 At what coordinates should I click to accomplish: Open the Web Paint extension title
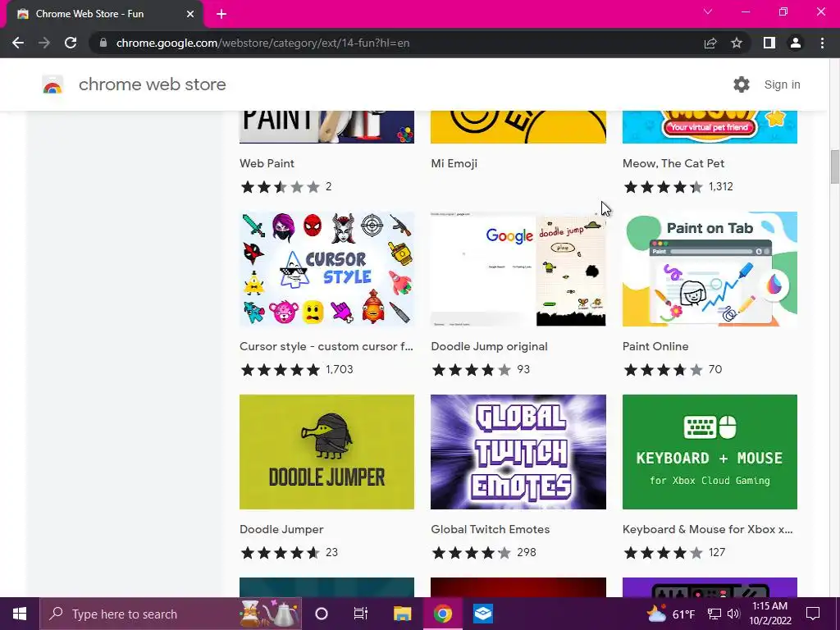pos(267,163)
